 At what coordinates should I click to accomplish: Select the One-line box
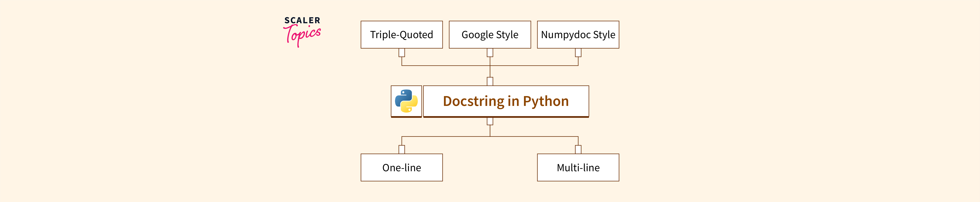pyautogui.click(x=401, y=167)
